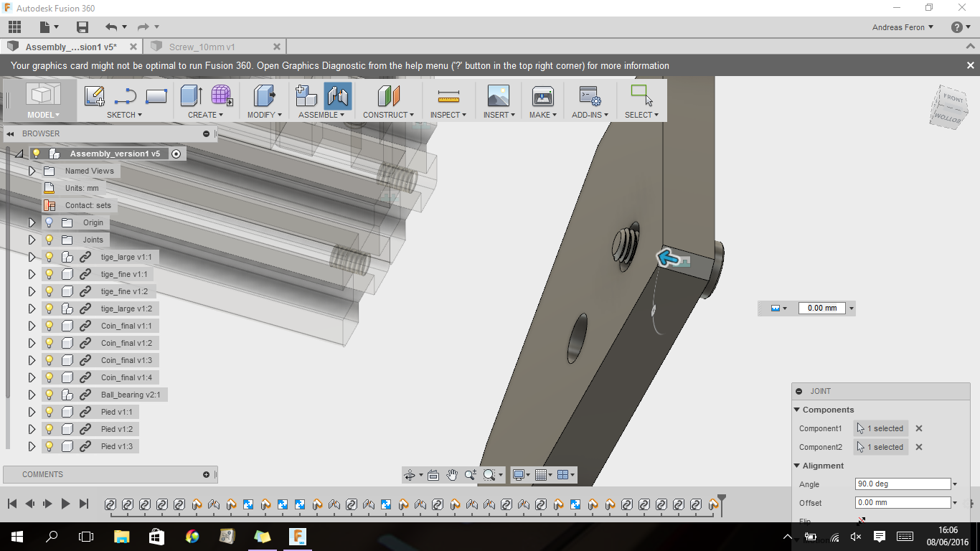Undo the last action
Screen dimensions: 980x551
[111, 27]
